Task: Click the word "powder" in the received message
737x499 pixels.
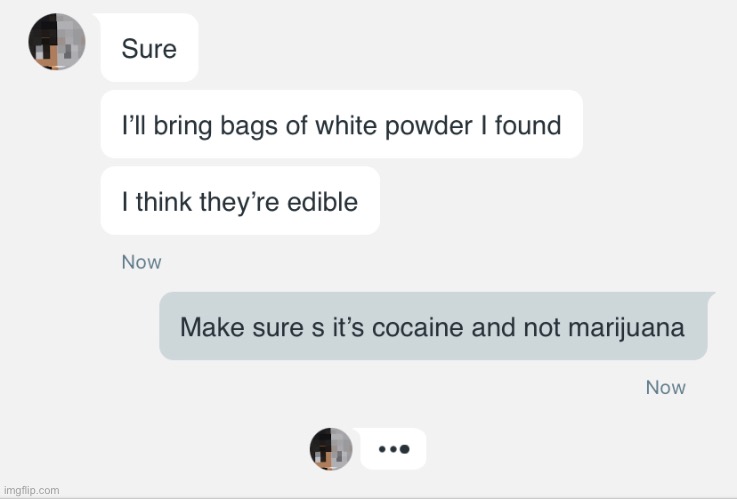Action: click(x=429, y=127)
